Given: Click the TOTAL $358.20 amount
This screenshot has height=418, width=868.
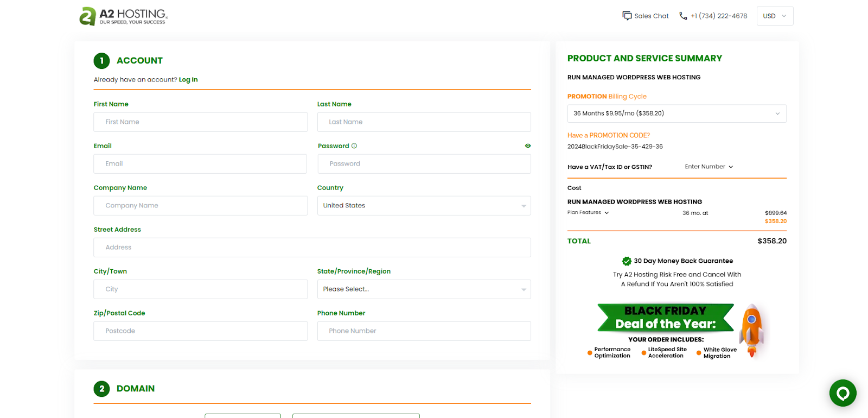Looking at the screenshot, I should point(772,241).
